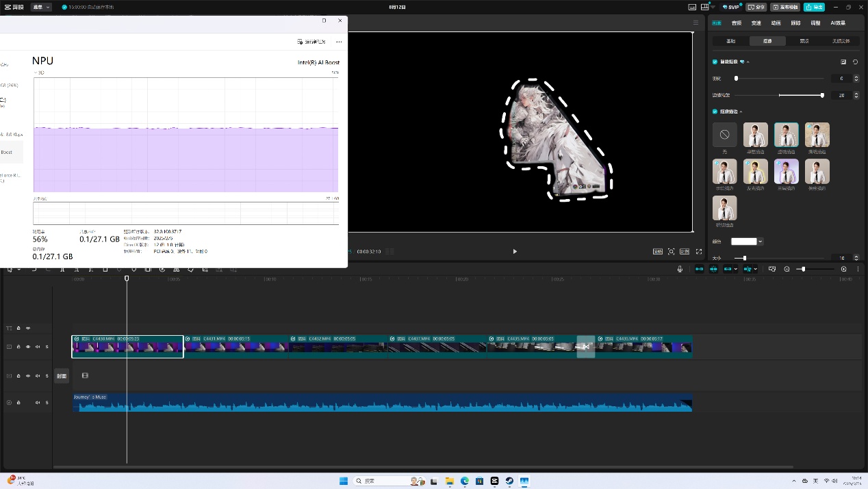Click the timeline zoom-out magnifier icon
The width and height of the screenshot is (868, 489).
(x=787, y=269)
